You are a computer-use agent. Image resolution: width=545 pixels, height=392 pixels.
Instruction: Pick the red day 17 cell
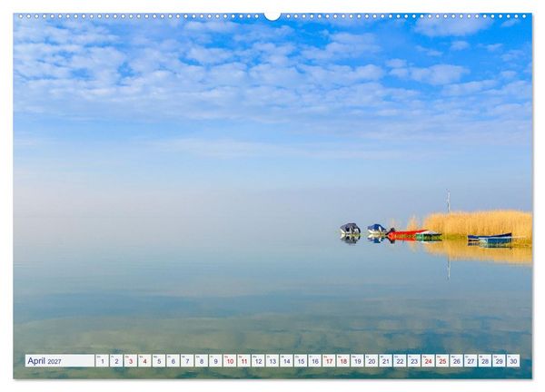pyautogui.click(x=329, y=360)
